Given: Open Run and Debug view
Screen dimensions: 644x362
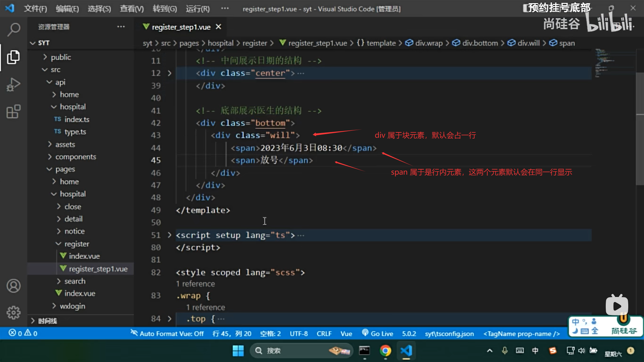Looking at the screenshot, I should point(13,84).
